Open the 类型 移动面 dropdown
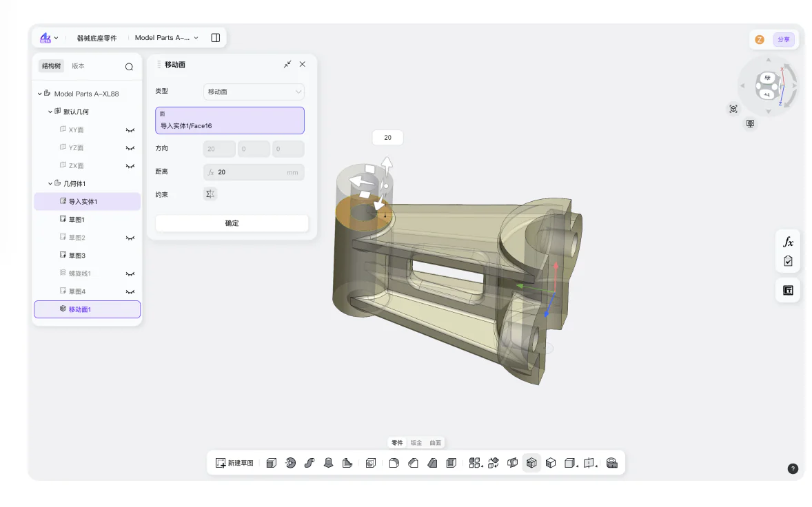Viewport: 812px width, 507px height. click(x=254, y=92)
